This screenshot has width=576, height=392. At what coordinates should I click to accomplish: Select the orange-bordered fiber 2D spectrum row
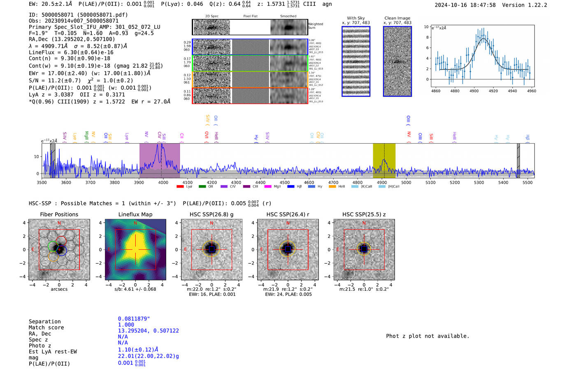point(250,79)
